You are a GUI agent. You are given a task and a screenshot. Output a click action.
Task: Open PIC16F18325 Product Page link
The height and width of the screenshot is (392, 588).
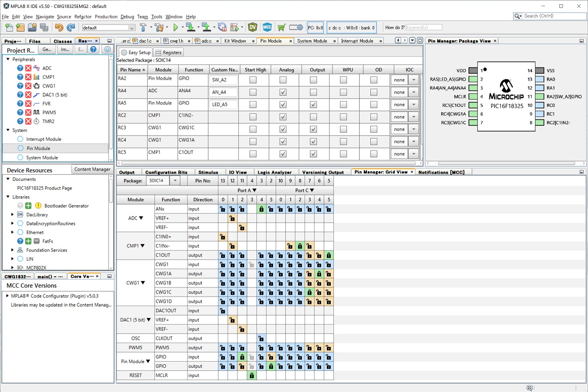44,188
